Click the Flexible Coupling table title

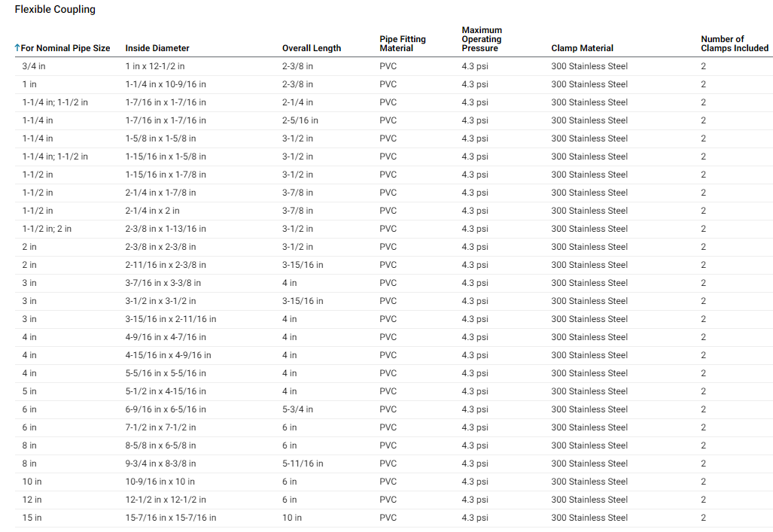pyautogui.click(x=55, y=10)
